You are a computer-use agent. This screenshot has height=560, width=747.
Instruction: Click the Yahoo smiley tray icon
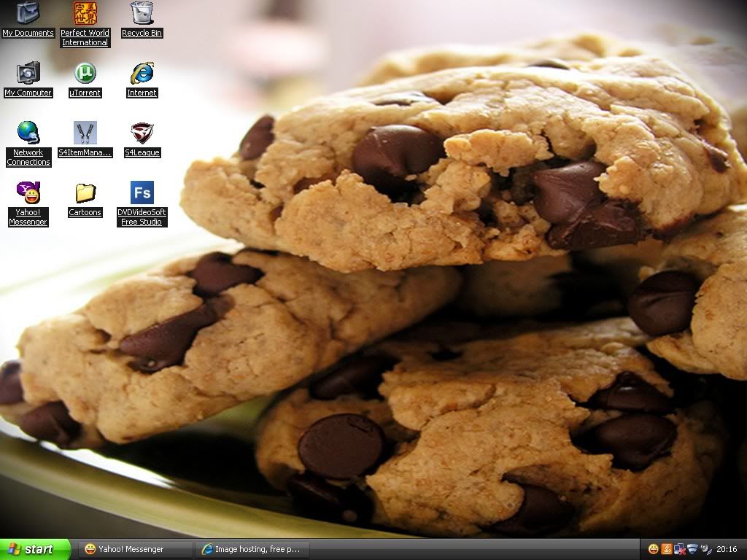pyautogui.click(x=654, y=549)
